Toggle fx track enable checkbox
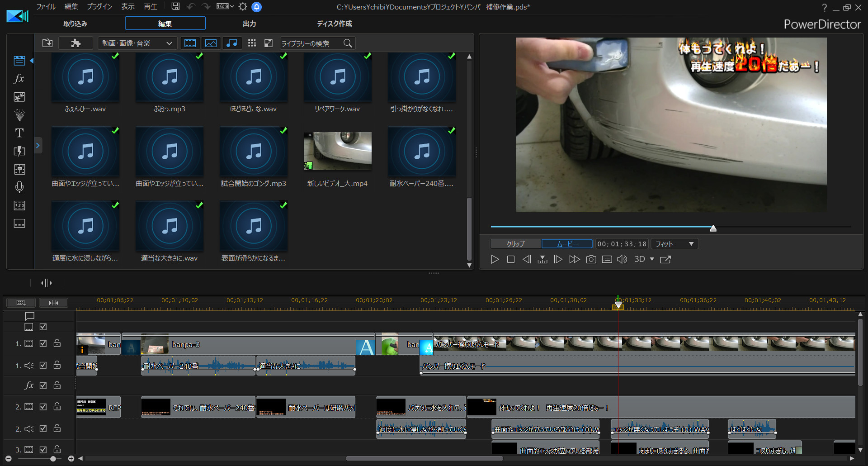The width and height of the screenshot is (868, 466). click(x=43, y=385)
